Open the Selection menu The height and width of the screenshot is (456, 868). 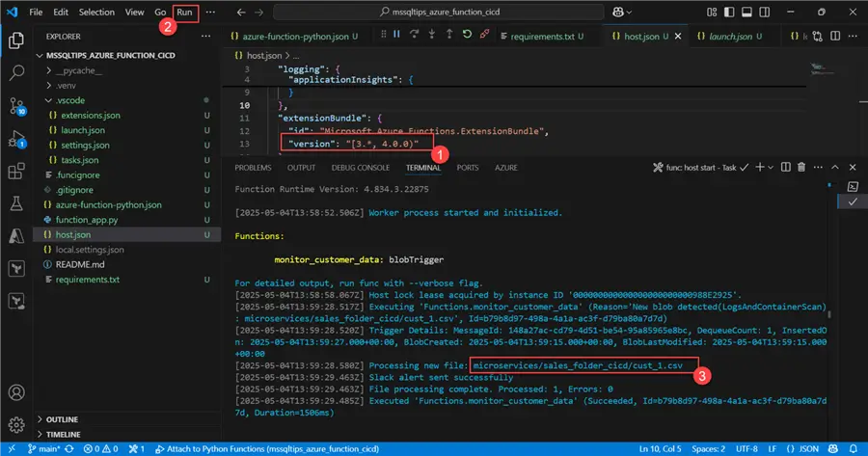coord(96,13)
